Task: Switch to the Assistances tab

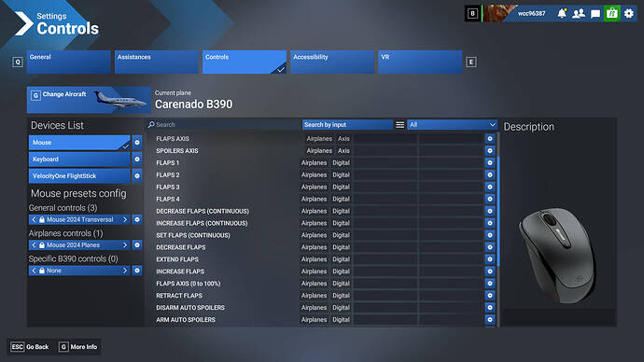Action: coord(157,62)
